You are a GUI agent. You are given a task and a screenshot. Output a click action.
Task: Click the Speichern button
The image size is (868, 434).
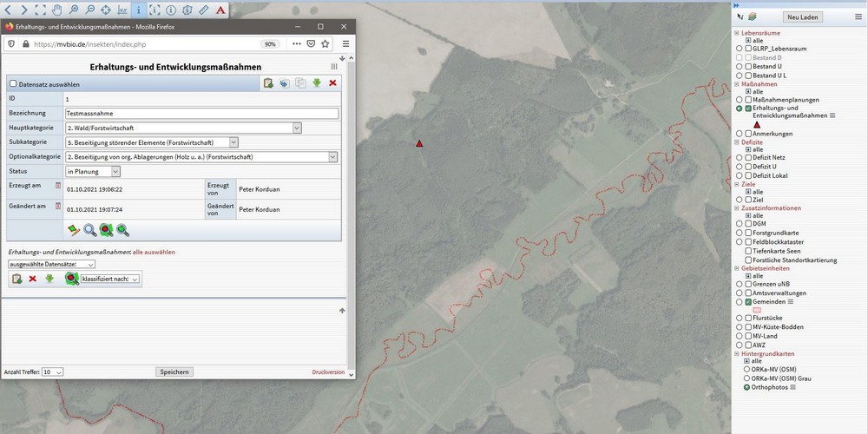[174, 372]
